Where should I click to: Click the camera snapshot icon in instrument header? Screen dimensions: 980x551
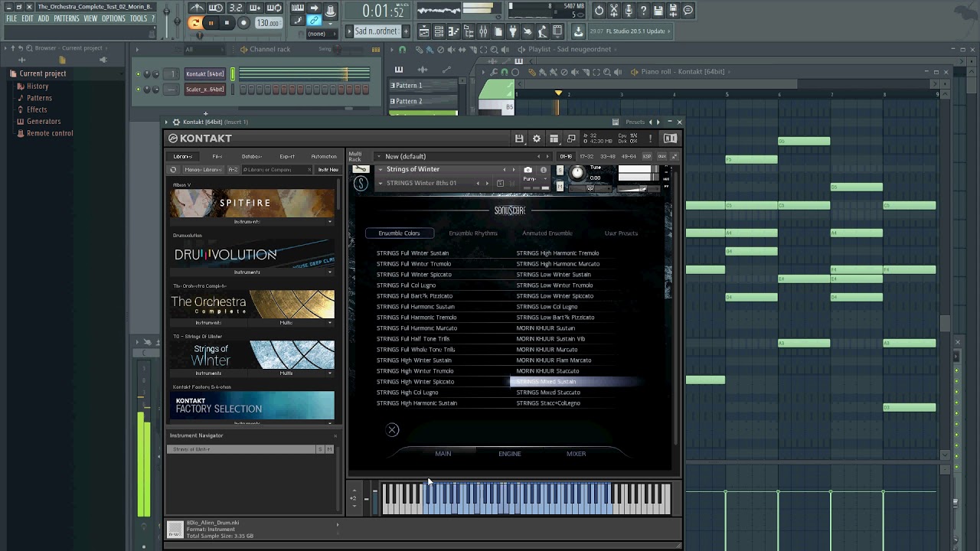pyautogui.click(x=528, y=170)
